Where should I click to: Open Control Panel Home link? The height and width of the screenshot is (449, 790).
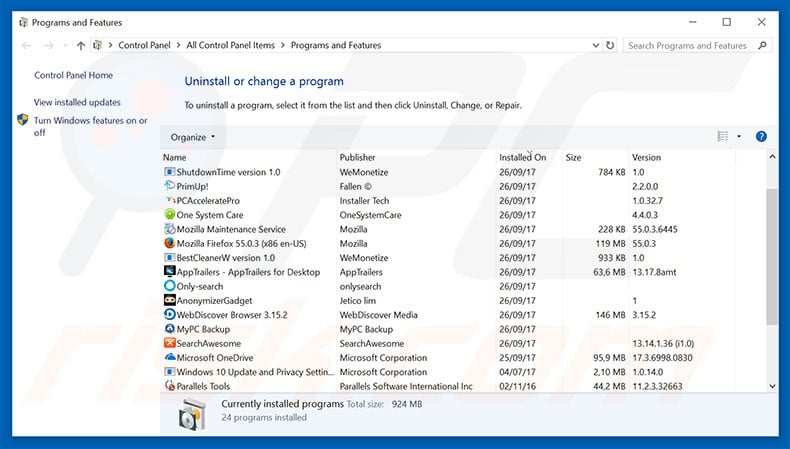pyautogui.click(x=74, y=75)
